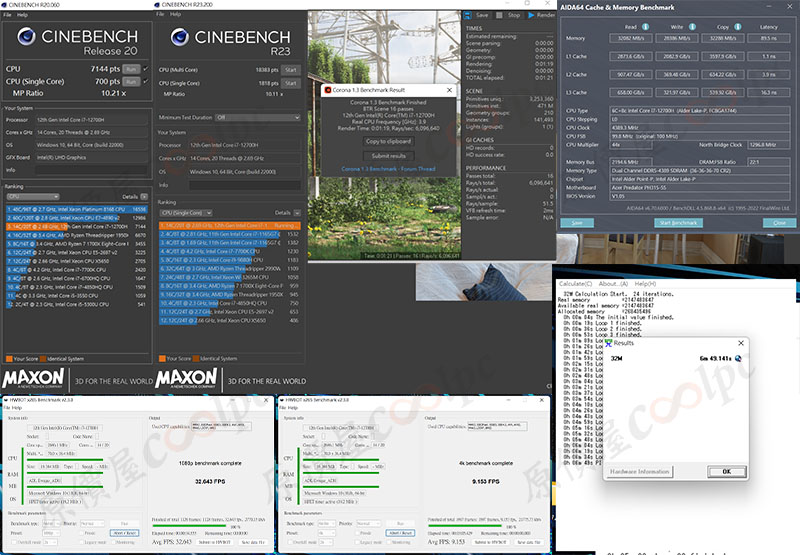Click Your Score orange swatch in R23
Image resolution: width=800 pixels, height=555 pixels.
[162, 359]
